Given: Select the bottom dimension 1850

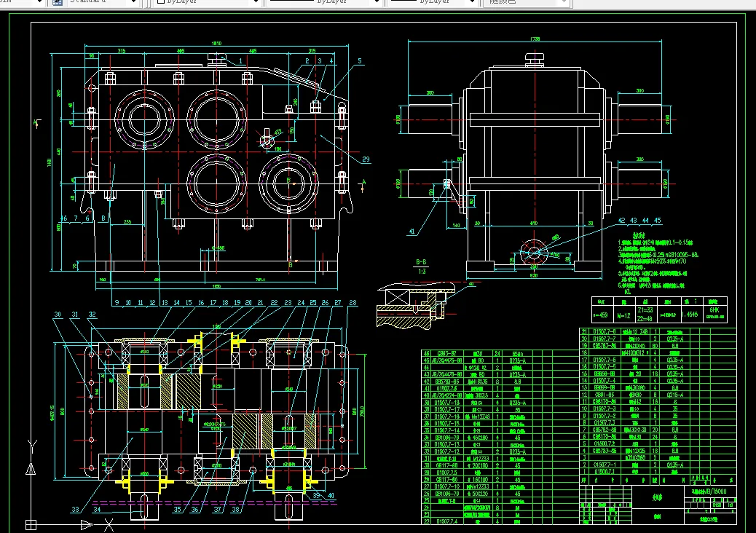Looking at the screenshot, I should pyautogui.click(x=216, y=286).
